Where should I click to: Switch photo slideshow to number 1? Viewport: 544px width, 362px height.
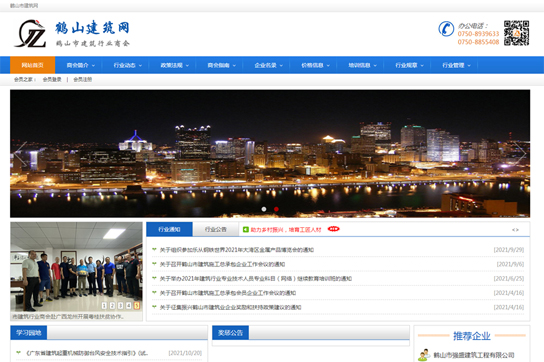104,305
